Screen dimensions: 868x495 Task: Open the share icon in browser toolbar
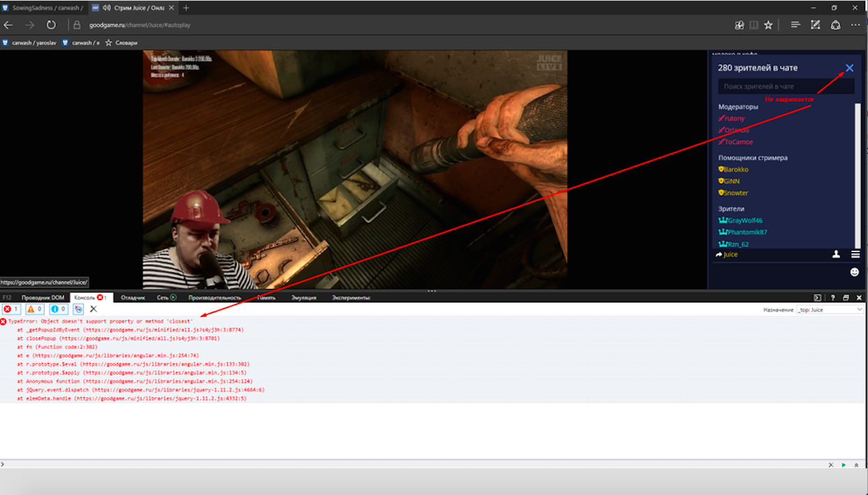click(835, 25)
